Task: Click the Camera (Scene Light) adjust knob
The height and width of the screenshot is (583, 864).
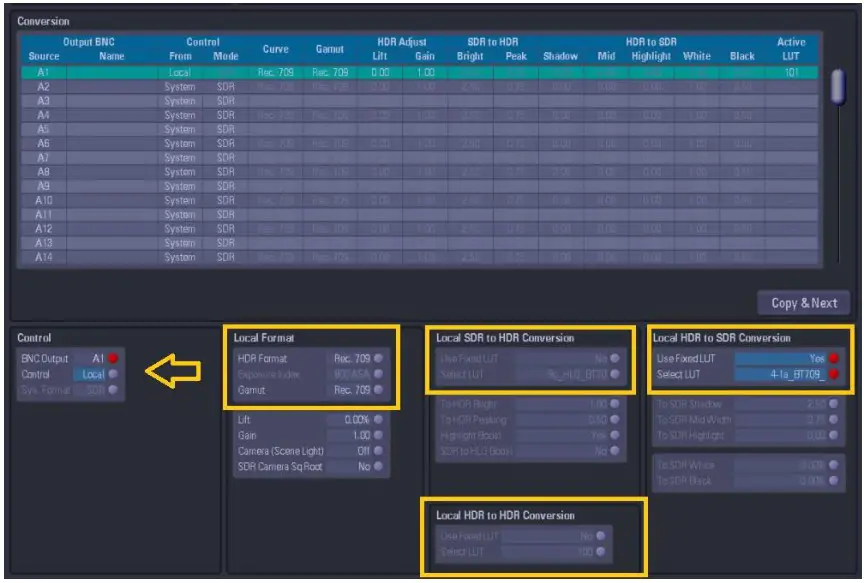Action: 377,450
